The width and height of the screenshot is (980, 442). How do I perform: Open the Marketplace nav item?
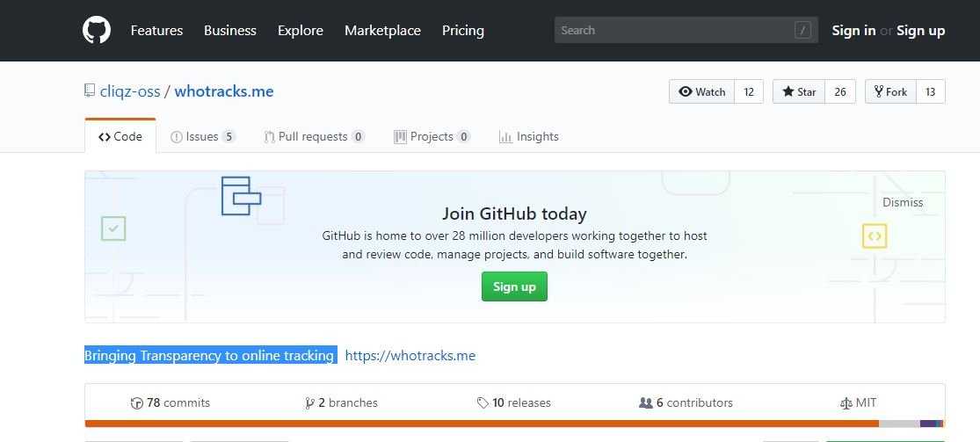coord(382,31)
